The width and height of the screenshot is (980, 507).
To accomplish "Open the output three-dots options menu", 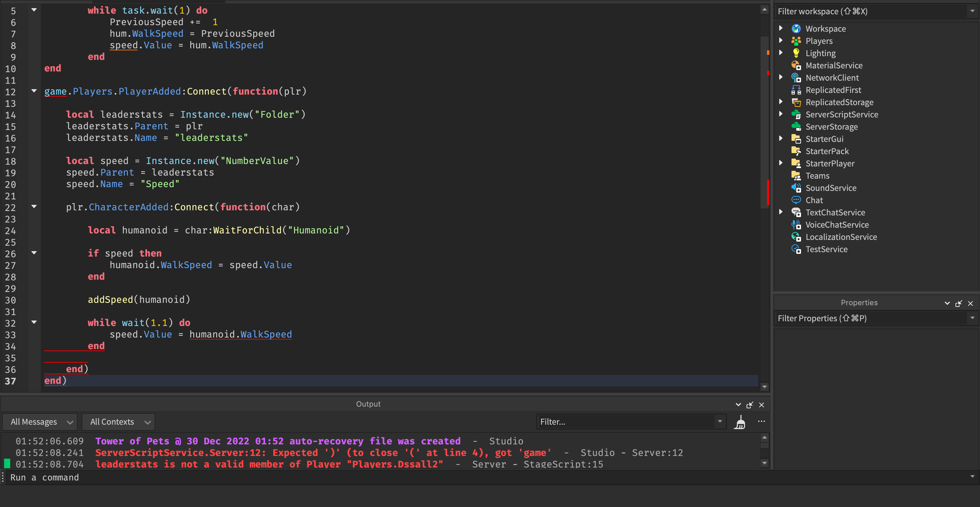I will (761, 421).
